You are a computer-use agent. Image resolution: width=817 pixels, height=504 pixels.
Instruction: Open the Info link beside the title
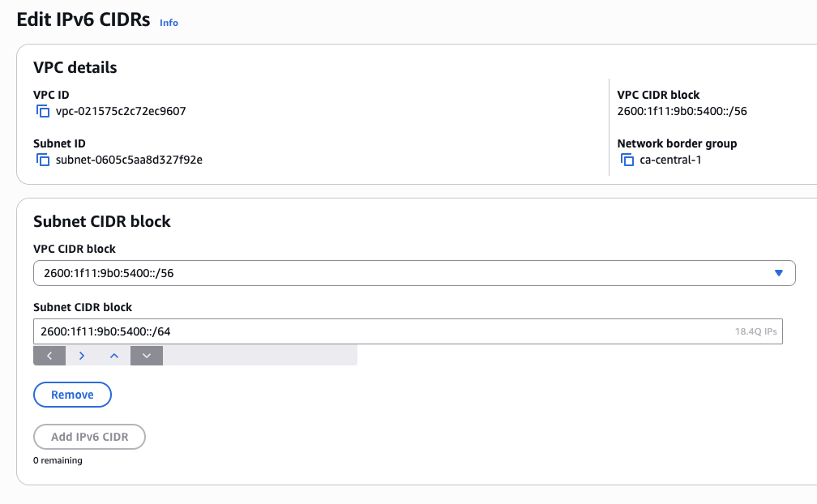coord(169,23)
